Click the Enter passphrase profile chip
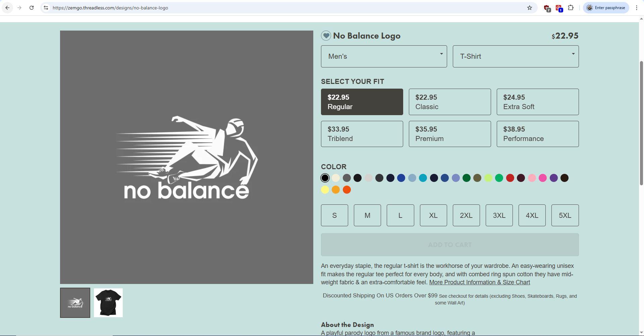Viewport: 644px width, 336px height. pos(606,8)
